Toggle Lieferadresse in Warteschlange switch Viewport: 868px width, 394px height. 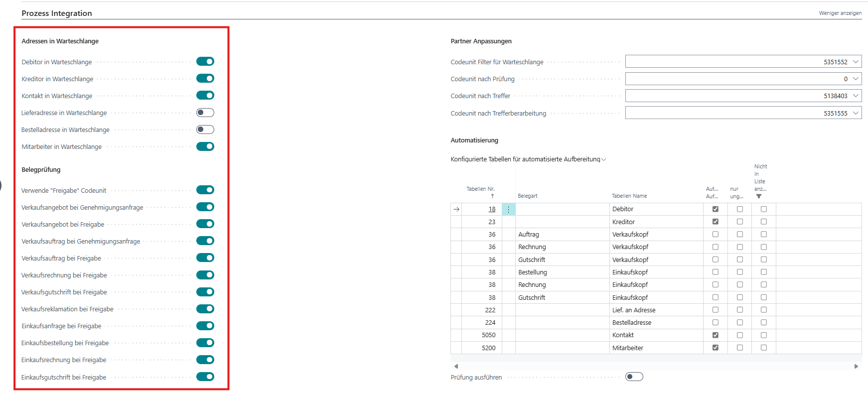coord(205,113)
